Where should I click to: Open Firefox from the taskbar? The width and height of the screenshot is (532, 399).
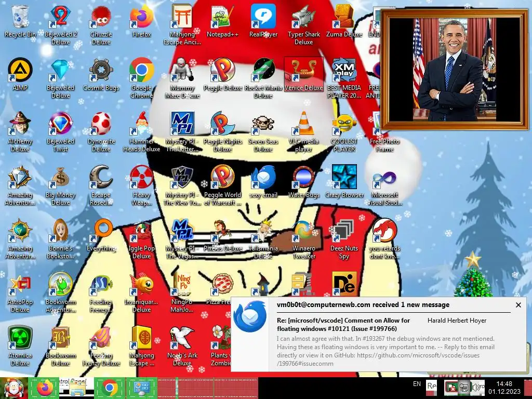(45, 388)
